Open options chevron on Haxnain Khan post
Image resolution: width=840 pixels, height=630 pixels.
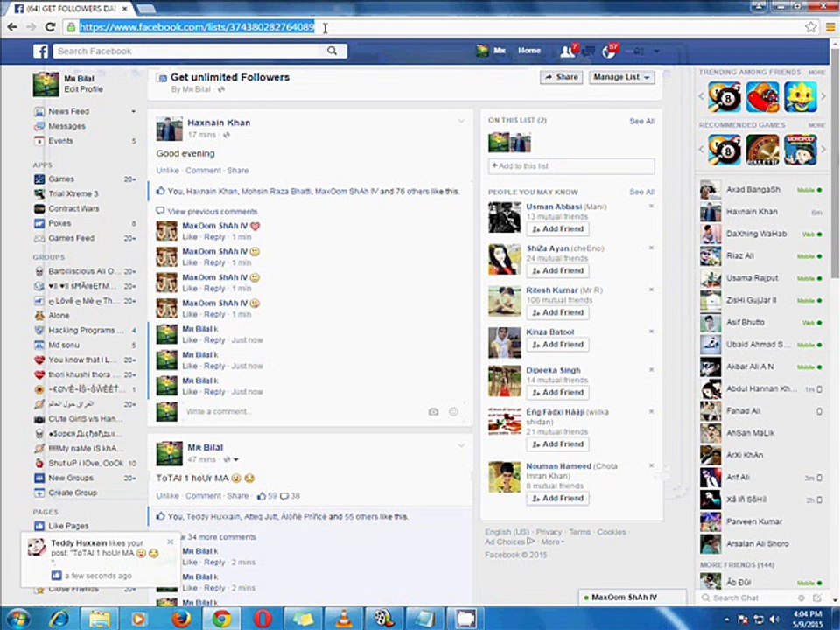click(461, 121)
